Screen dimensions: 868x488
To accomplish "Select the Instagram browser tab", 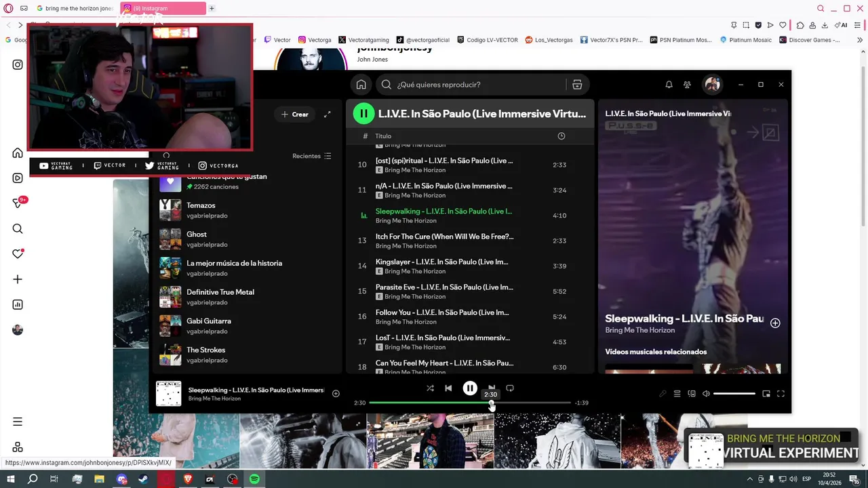I will 163,9.
